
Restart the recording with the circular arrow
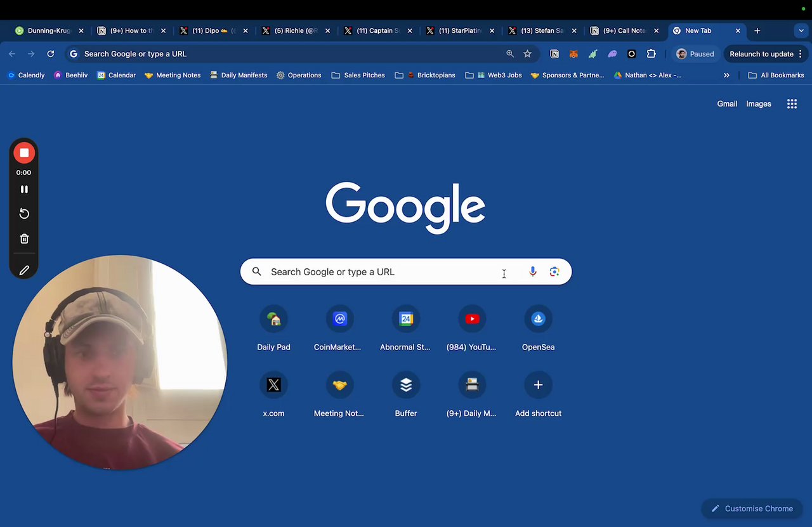24,214
